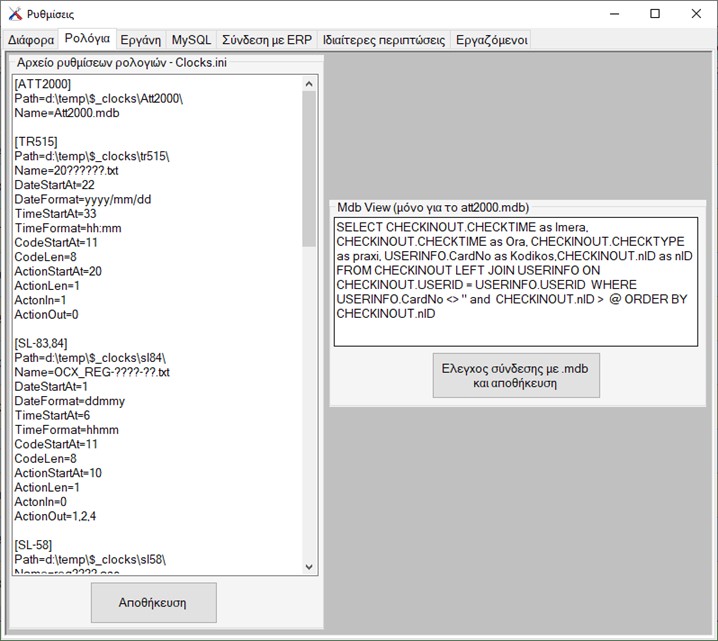This screenshot has width=718, height=641.
Task: Select the Ρολόγια tab
Action: coord(86,39)
